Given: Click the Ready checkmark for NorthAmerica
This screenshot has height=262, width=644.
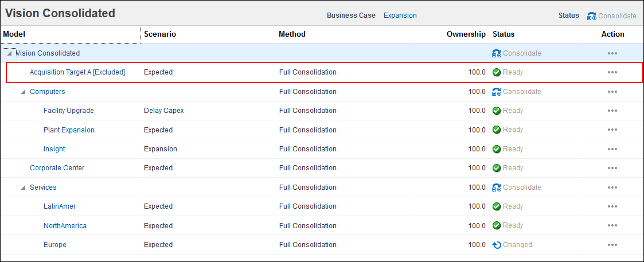Looking at the screenshot, I should pyautogui.click(x=497, y=225).
